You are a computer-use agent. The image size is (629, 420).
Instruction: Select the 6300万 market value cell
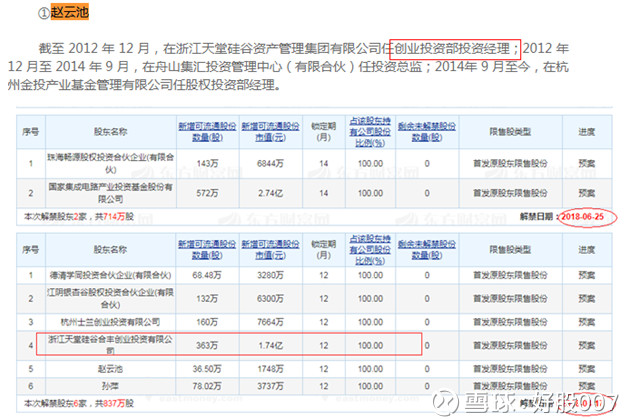270,298
